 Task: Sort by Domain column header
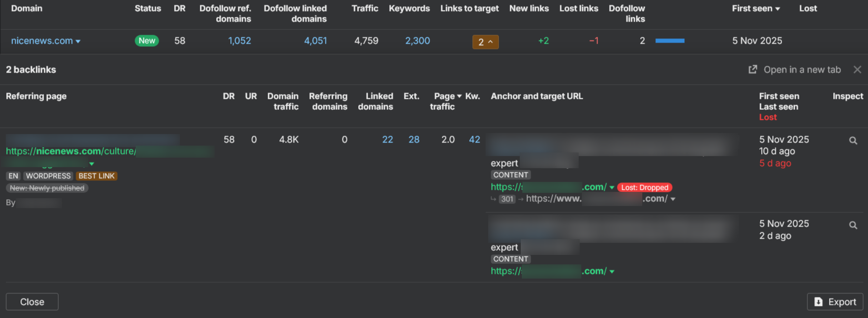tap(27, 8)
